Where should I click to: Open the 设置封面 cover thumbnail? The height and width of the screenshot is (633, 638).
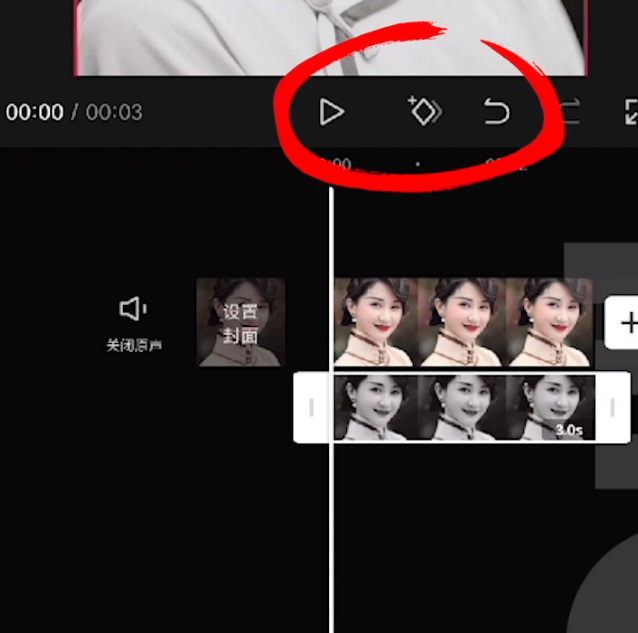[240, 322]
